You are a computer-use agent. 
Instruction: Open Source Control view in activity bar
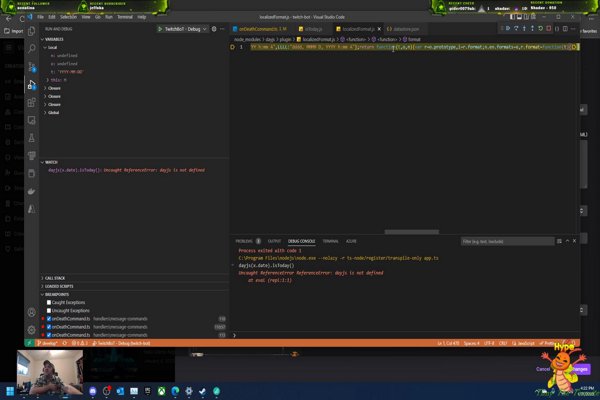[32, 67]
